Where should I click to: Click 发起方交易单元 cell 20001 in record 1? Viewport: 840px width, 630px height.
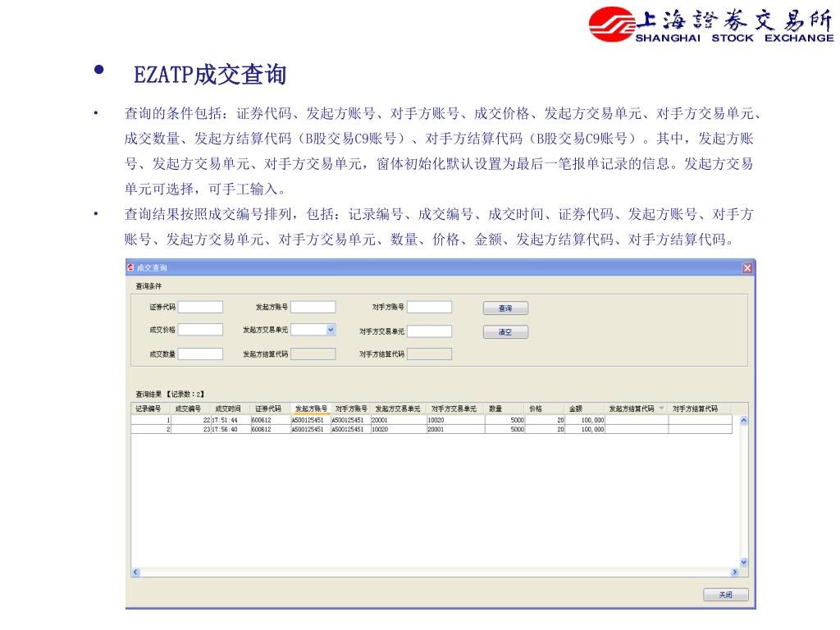(x=399, y=421)
